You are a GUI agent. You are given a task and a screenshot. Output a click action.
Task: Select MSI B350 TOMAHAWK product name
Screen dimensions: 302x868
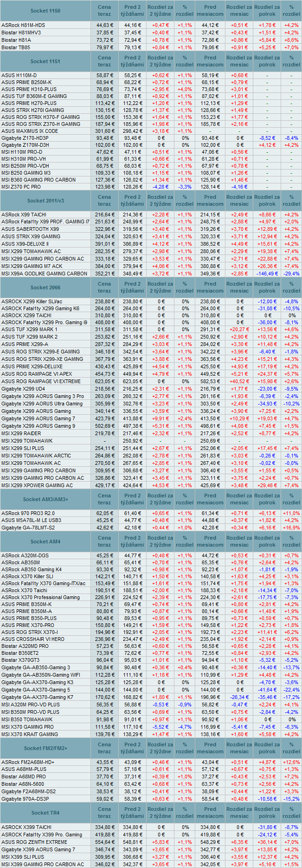click(27, 719)
